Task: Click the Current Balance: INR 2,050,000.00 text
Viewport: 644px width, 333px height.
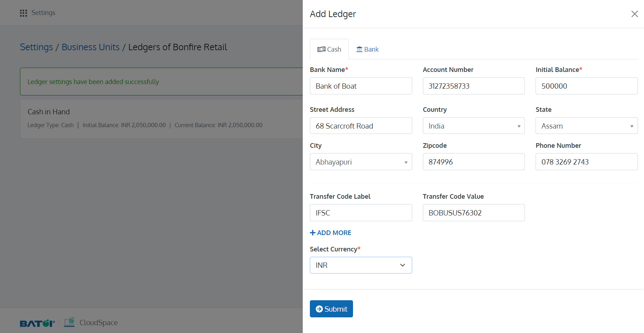Action: 219,125
